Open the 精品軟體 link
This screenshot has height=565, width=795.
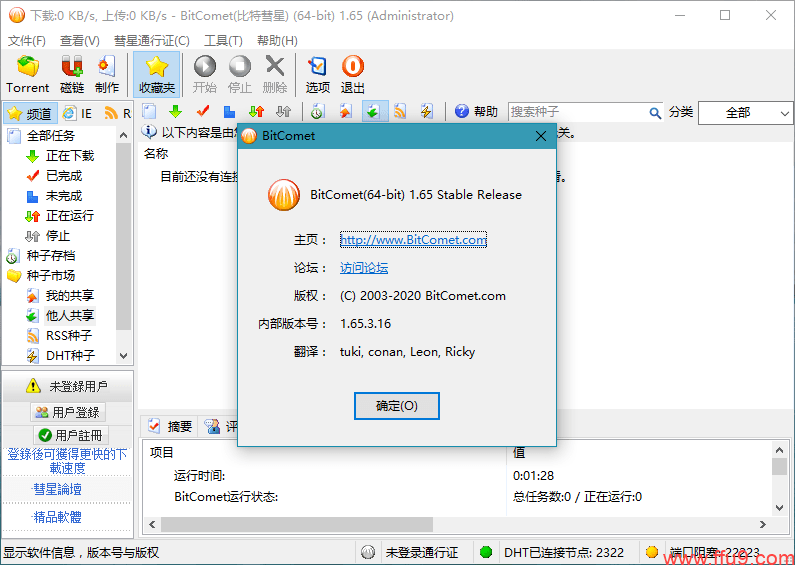click(x=57, y=517)
